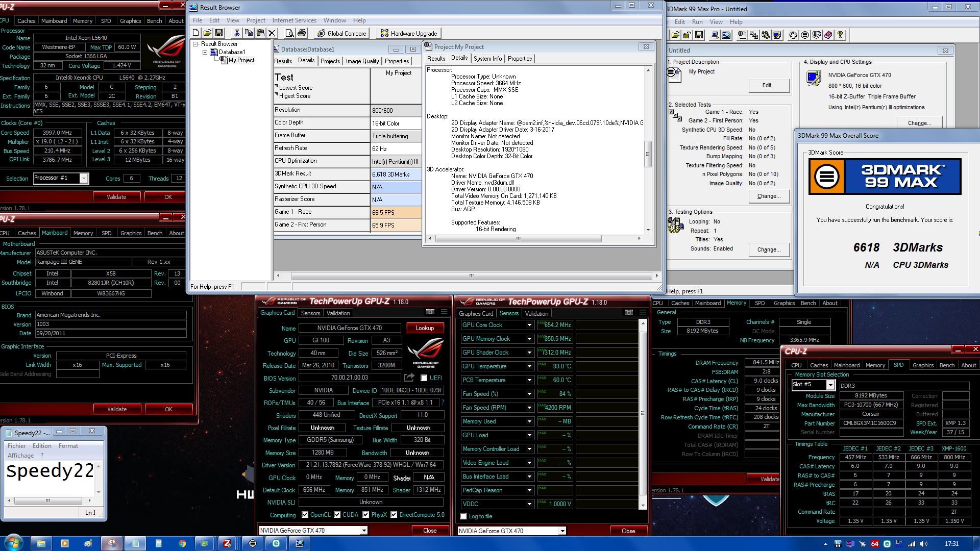
Task: Open Windows Explorer from the taskbar
Action: pyautogui.click(x=41, y=543)
